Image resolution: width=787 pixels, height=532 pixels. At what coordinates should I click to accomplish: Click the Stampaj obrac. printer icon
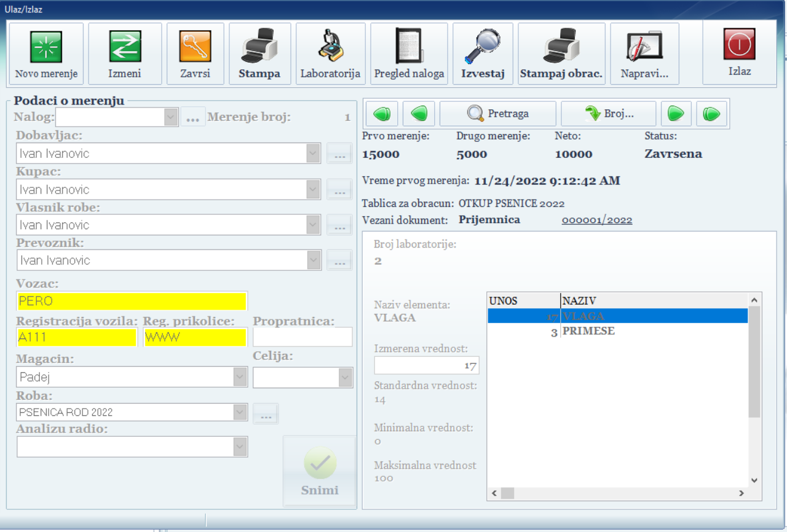pos(561,47)
